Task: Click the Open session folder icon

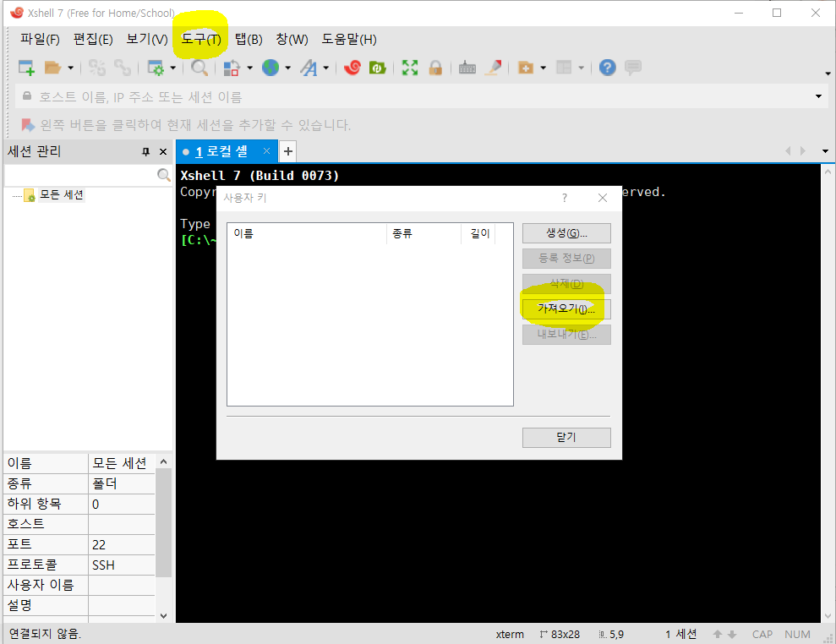Action: [x=52, y=68]
